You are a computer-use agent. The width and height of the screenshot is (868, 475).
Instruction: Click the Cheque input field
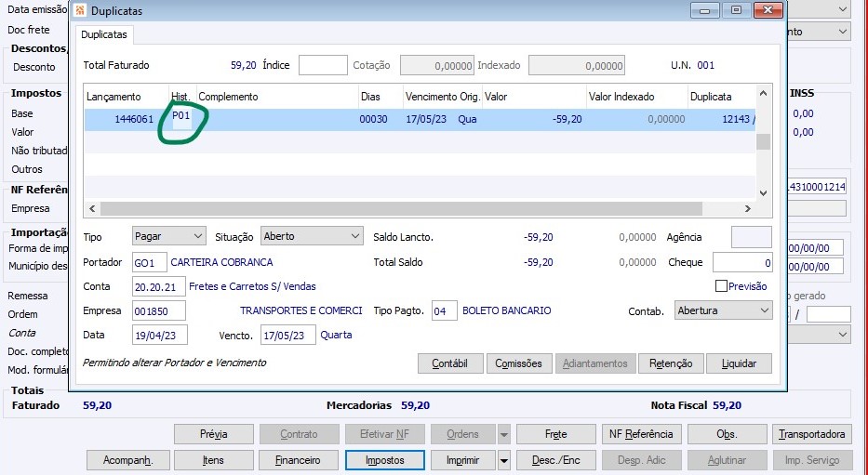(742, 262)
